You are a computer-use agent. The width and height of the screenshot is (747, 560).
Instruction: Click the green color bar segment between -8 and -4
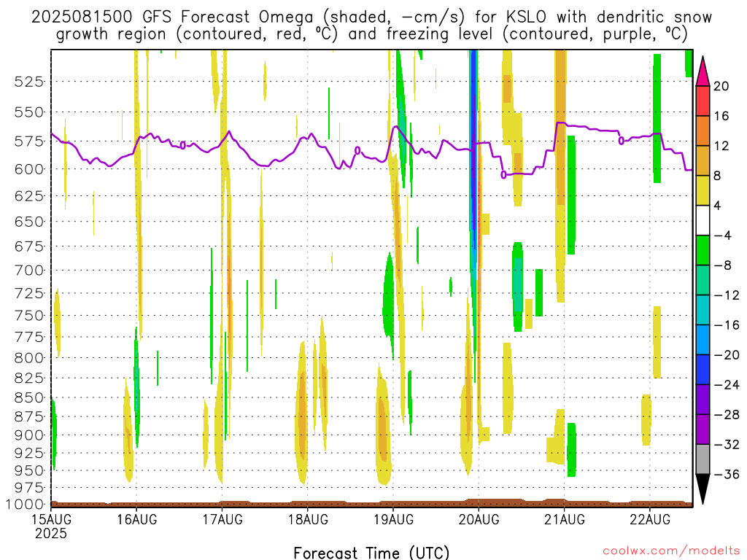tap(703, 251)
